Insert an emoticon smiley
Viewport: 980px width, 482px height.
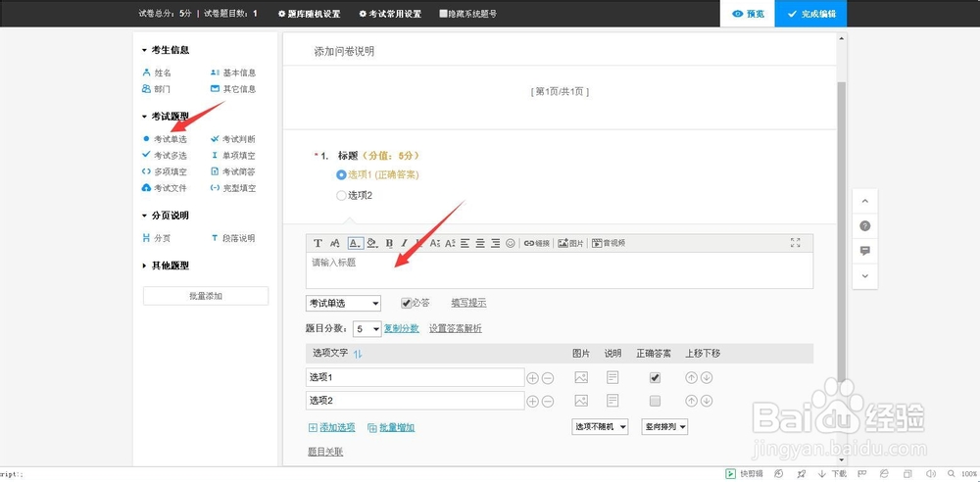[x=511, y=243]
